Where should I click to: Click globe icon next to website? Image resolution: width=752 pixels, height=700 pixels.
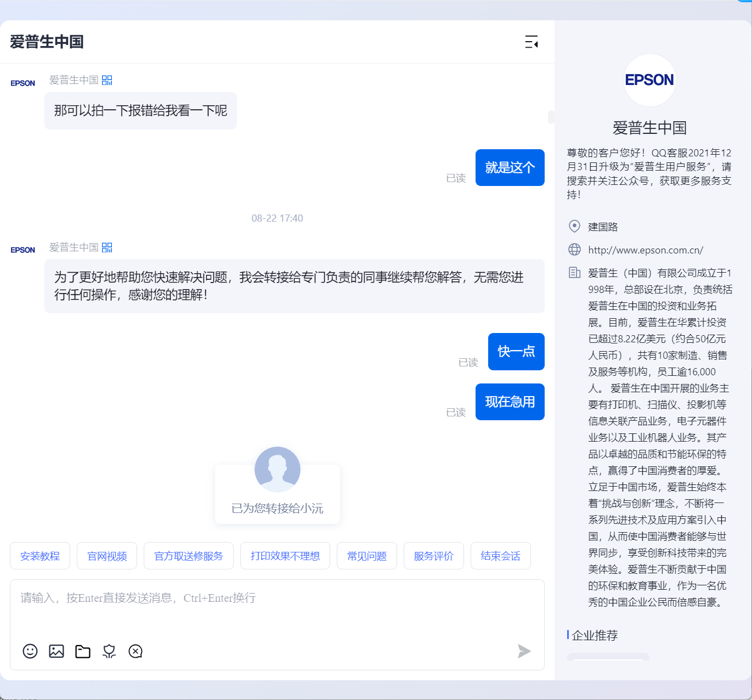click(574, 250)
